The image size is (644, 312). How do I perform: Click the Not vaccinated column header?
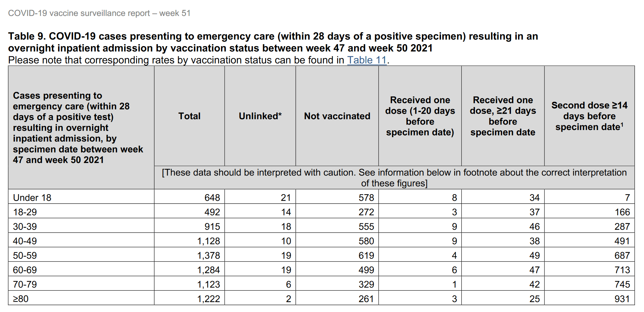click(337, 116)
